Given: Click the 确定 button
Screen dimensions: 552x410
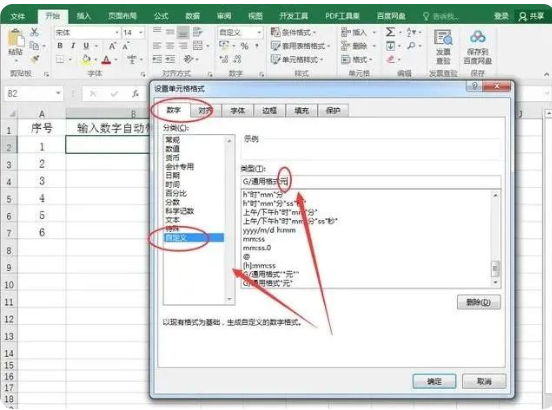Looking at the screenshot, I should pyautogui.click(x=434, y=381).
